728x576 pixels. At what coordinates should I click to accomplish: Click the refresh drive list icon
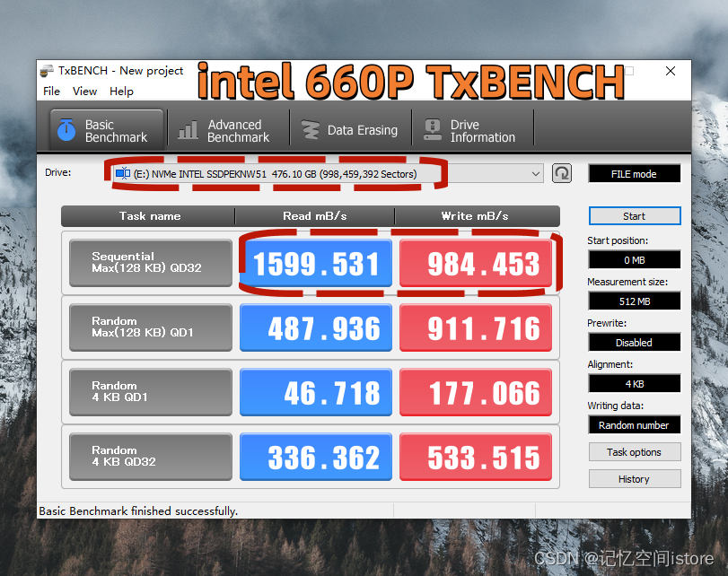(x=562, y=173)
